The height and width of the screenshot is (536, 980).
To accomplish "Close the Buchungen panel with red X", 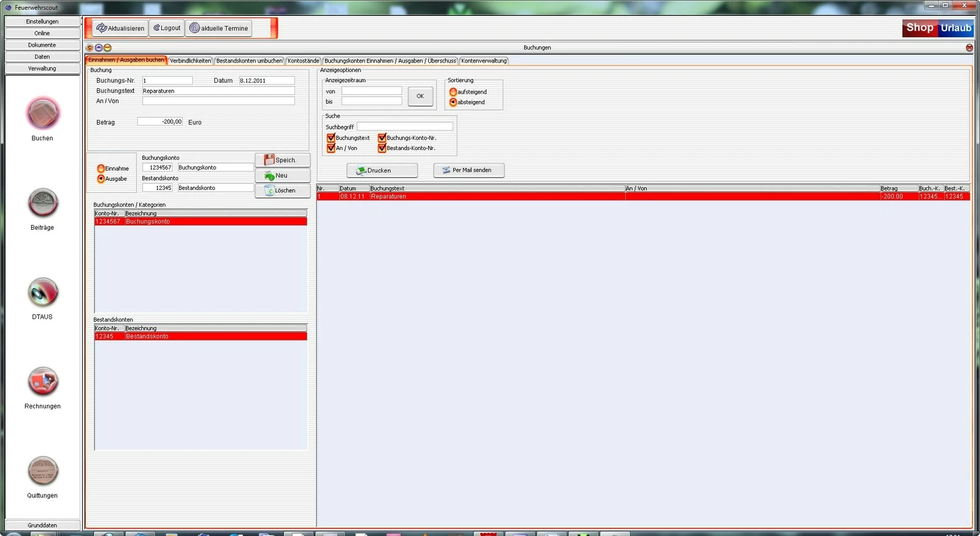I will point(969,48).
